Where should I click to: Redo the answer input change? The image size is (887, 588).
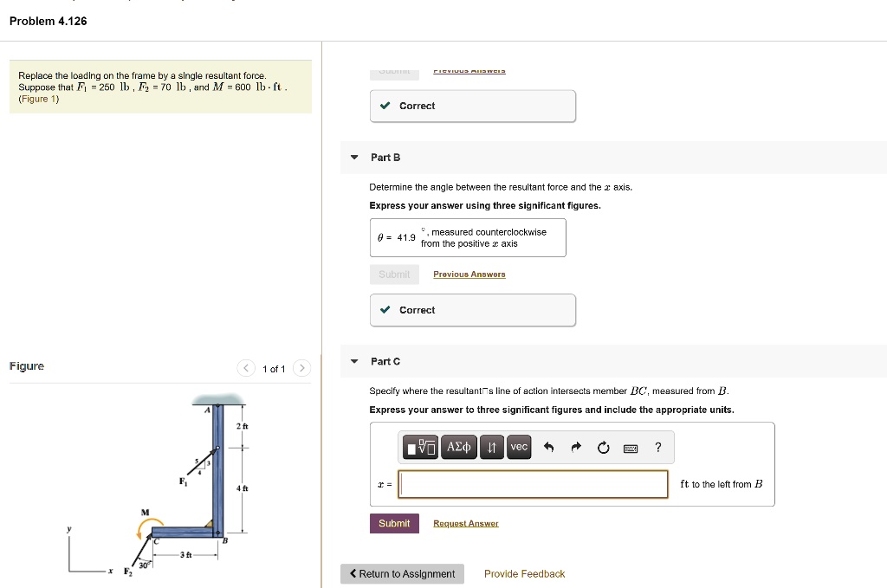tap(574, 447)
